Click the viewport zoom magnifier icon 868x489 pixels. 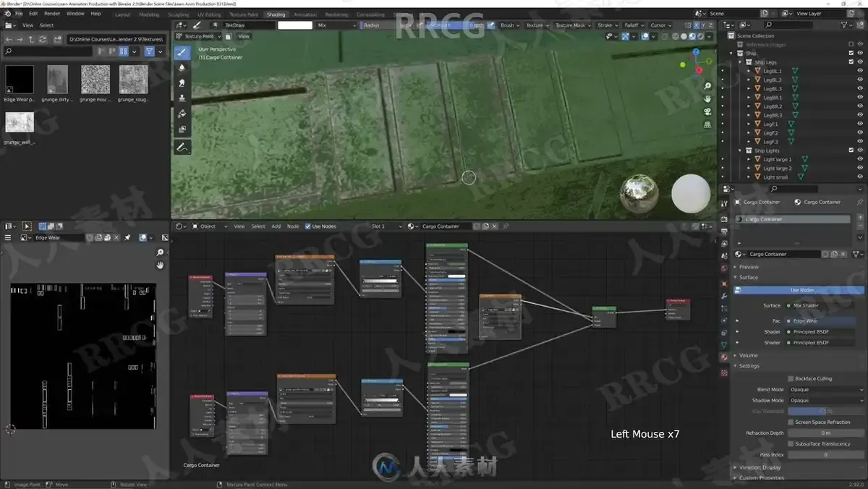tap(707, 86)
